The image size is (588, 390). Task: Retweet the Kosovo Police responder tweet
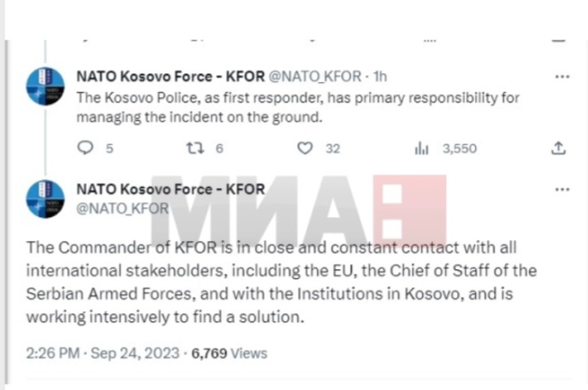pos(195,148)
